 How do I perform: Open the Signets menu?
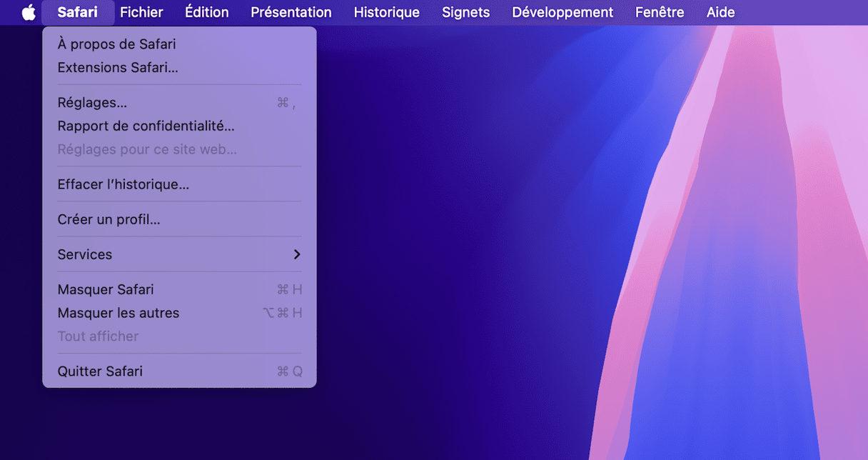click(465, 12)
